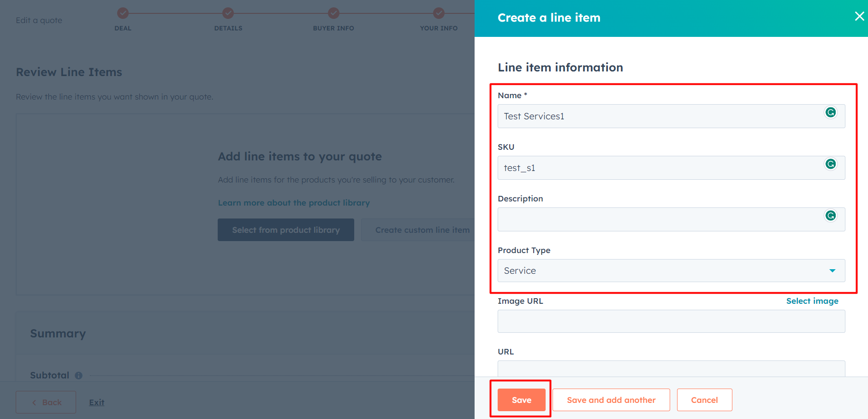This screenshot has width=868, height=419.
Task: Click the Summary heading
Action: click(x=58, y=334)
